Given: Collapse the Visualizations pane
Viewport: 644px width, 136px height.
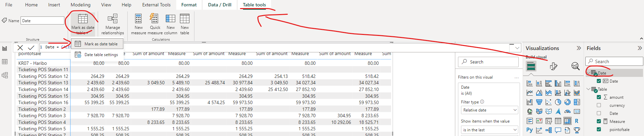Looking at the screenshot, I should pyautogui.click(x=579, y=48).
